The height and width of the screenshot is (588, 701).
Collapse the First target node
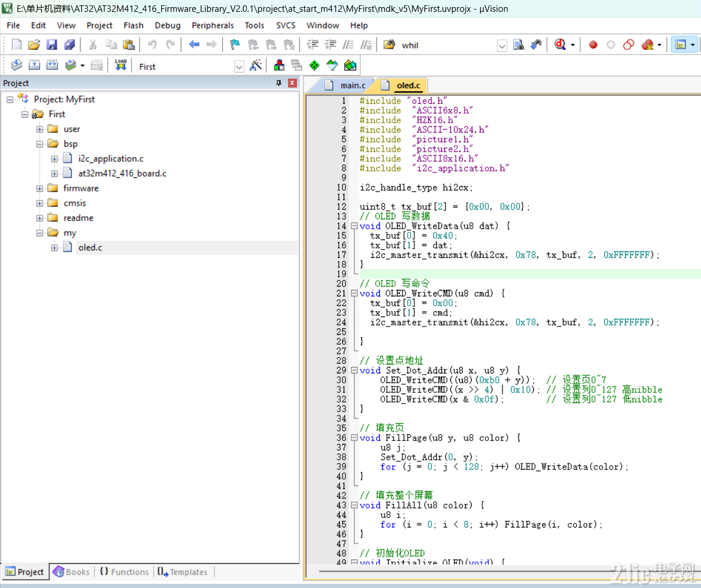[x=24, y=114]
